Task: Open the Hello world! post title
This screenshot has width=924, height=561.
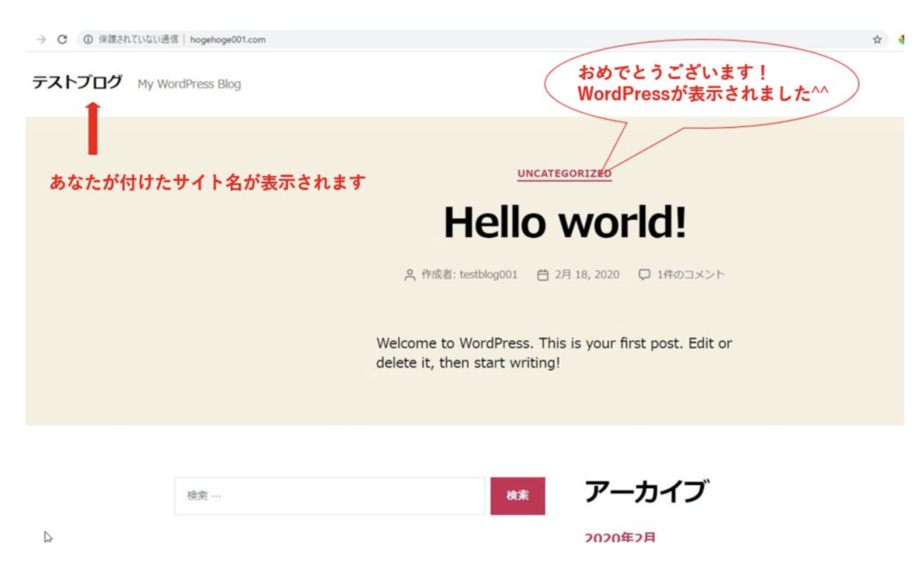Action: pyautogui.click(x=565, y=222)
